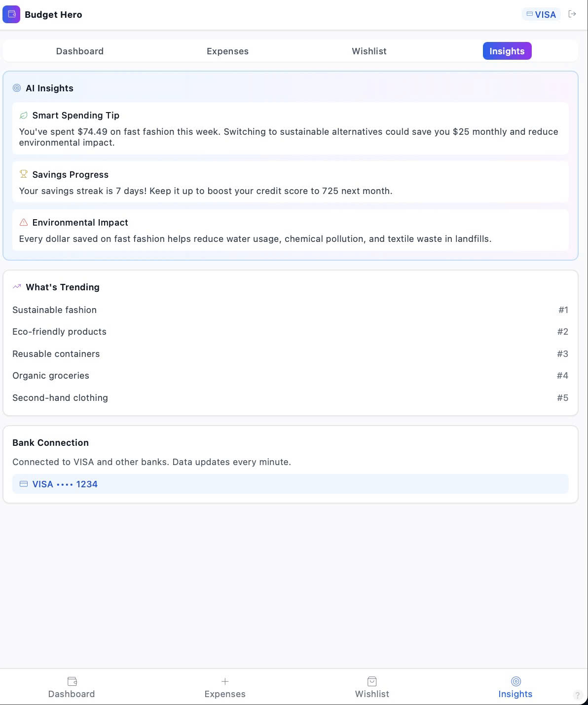588x705 pixels.
Task: Click the VISA •••• 1234 connected card row
Action: (x=290, y=484)
